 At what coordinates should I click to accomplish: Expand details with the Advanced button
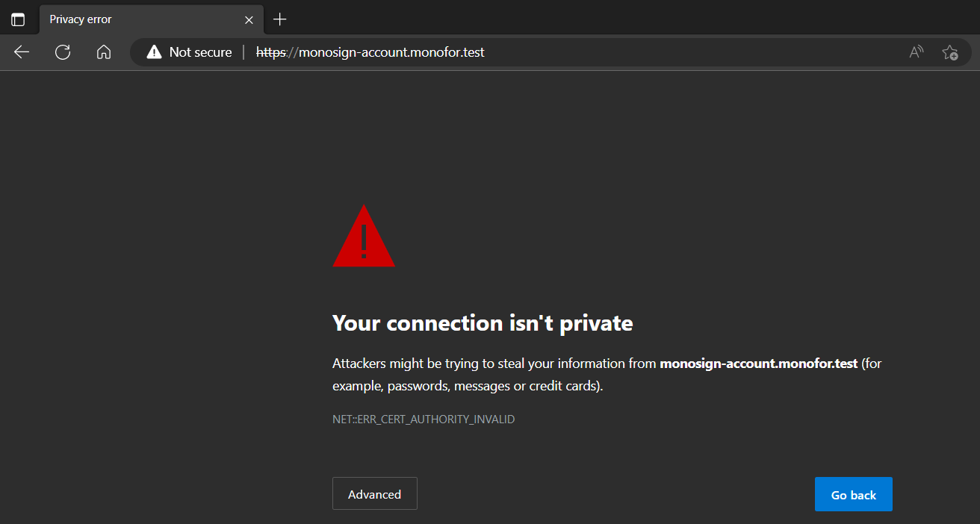(x=375, y=494)
